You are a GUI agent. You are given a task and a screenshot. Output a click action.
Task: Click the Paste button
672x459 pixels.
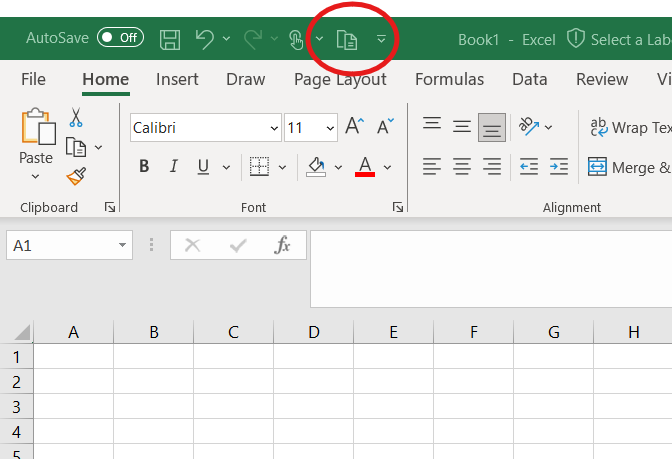coord(36,135)
